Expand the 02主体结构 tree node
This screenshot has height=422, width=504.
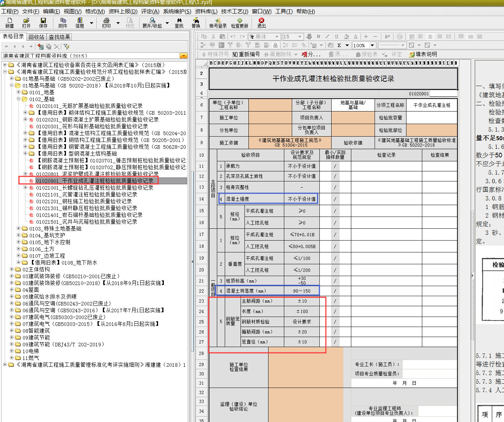[x=11, y=269]
